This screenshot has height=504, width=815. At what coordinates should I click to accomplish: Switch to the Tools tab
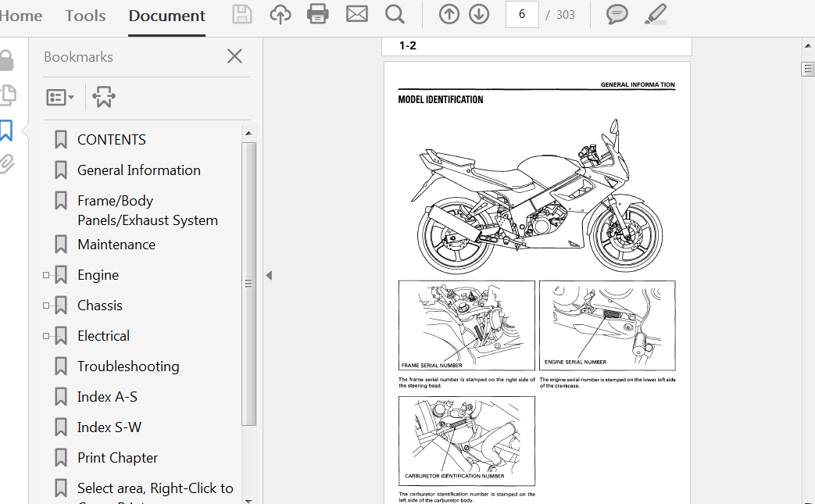click(85, 16)
